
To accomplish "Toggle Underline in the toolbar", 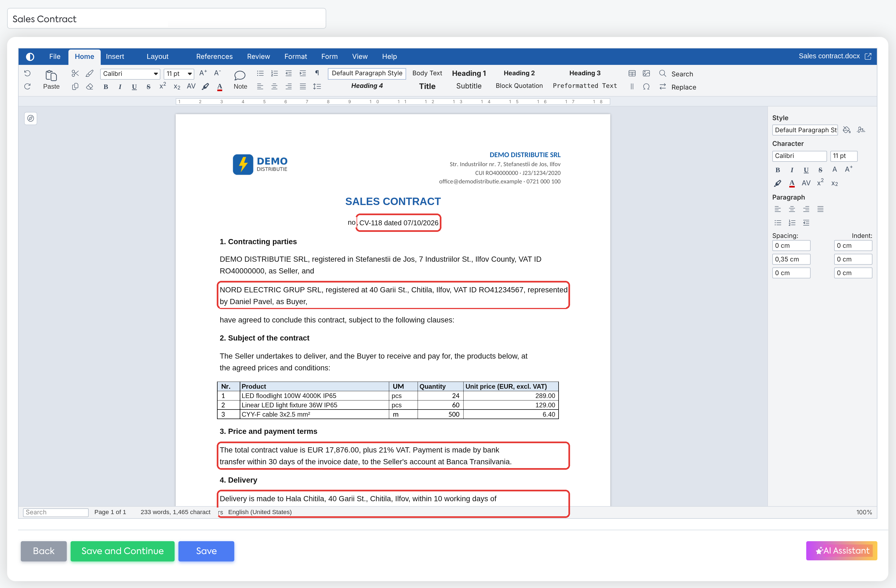I will coord(134,87).
